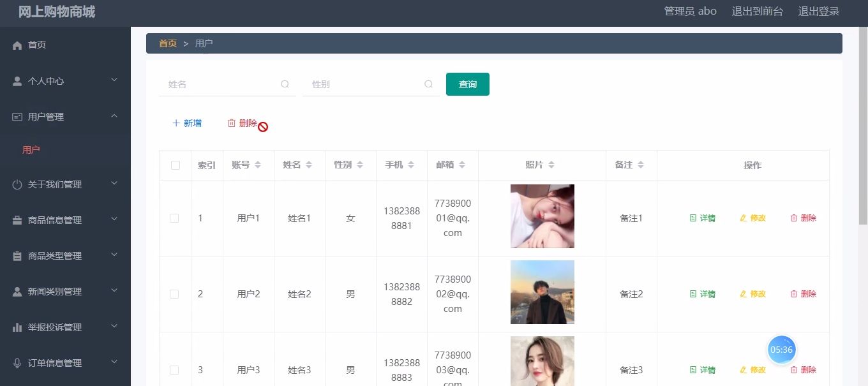Expand 关于我们管理 with its chevron
Screen dimensions: 868x386
[114, 184]
